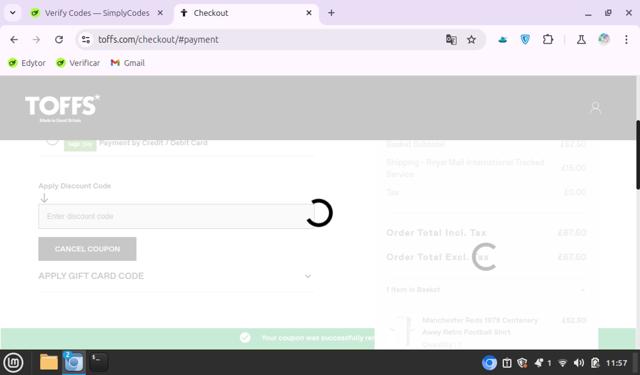Expand APPLY GIFT CARD CODE section
Screen dimensions: 640x375
point(175,276)
